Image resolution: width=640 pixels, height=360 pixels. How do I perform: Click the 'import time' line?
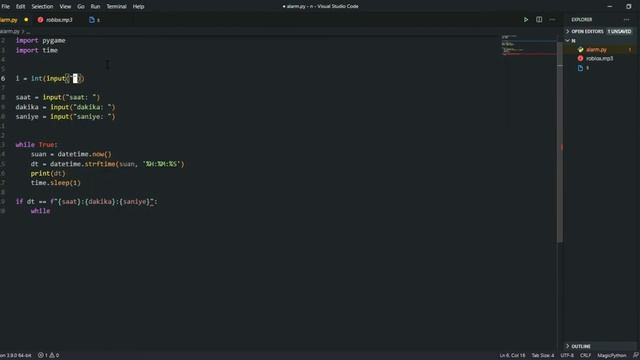point(37,50)
